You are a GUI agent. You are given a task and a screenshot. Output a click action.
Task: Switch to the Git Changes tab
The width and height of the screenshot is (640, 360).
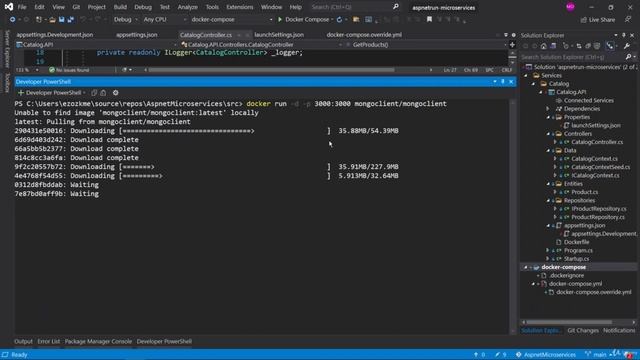point(583,331)
